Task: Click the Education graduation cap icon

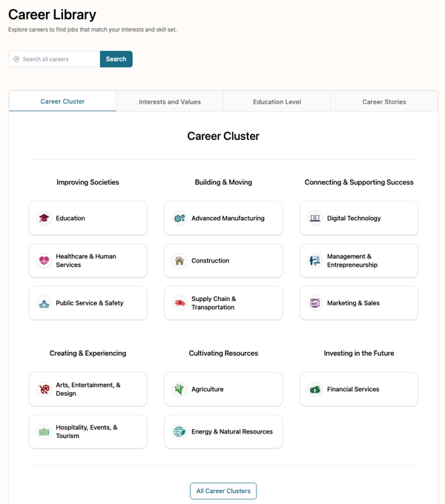Action: click(44, 218)
